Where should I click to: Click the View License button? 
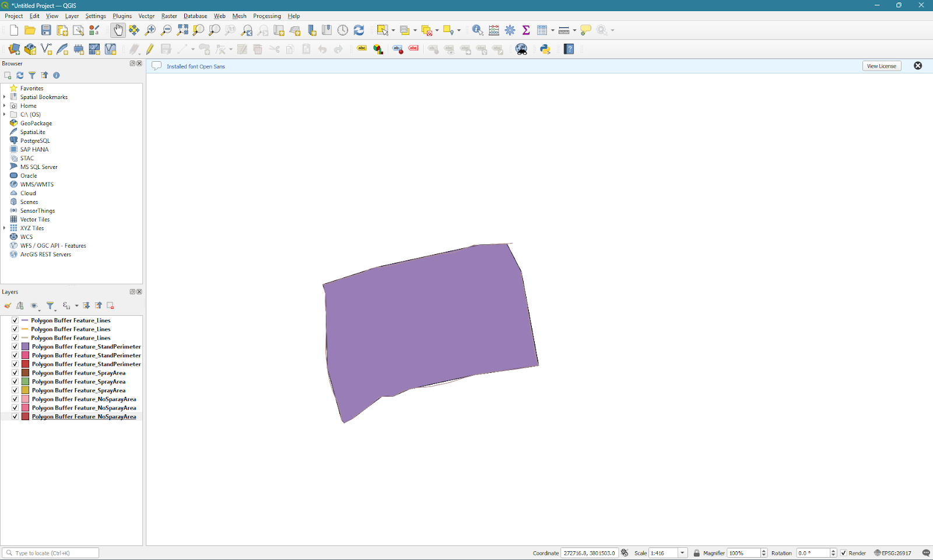[882, 66]
